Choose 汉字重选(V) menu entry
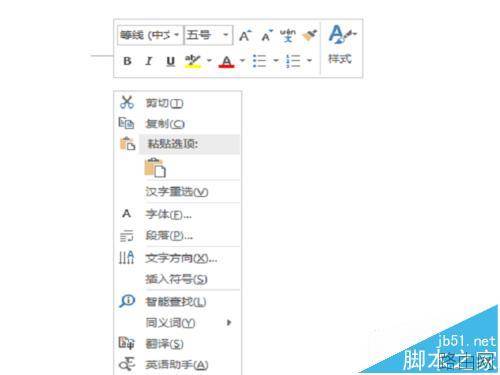The image size is (500, 375). 177,192
